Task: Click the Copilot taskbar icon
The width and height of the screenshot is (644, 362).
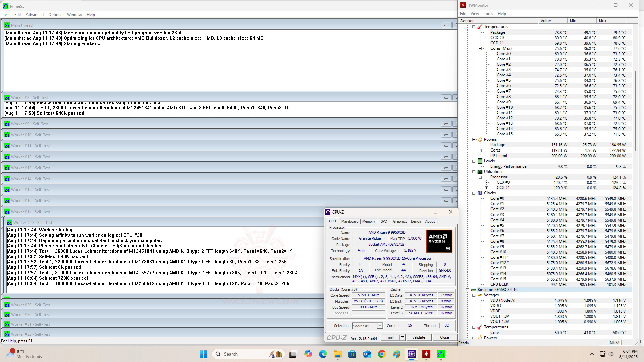Action: pos(308,354)
